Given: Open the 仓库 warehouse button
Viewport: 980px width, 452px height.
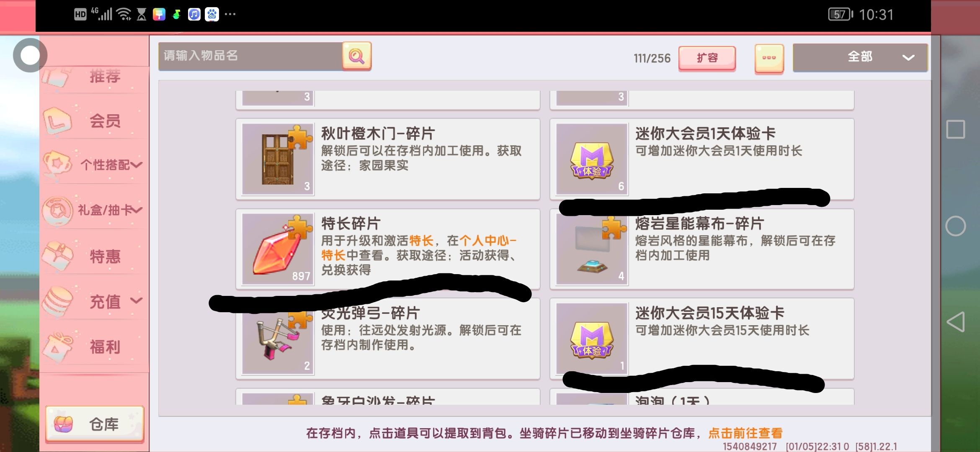Looking at the screenshot, I should click(x=95, y=424).
